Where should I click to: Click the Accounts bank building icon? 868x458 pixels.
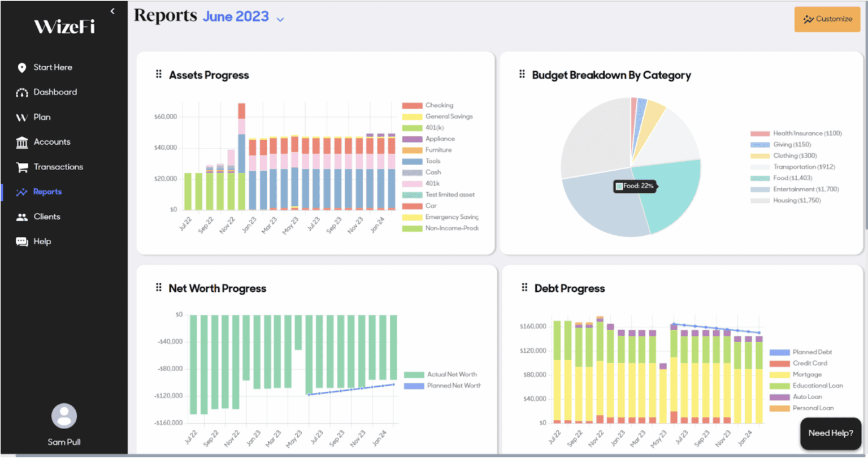(22, 142)
